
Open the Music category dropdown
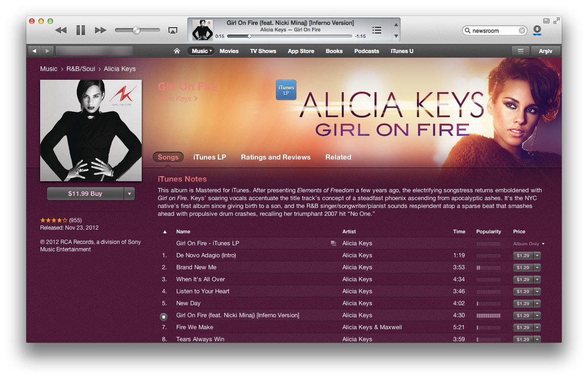[x=201, y=51]
